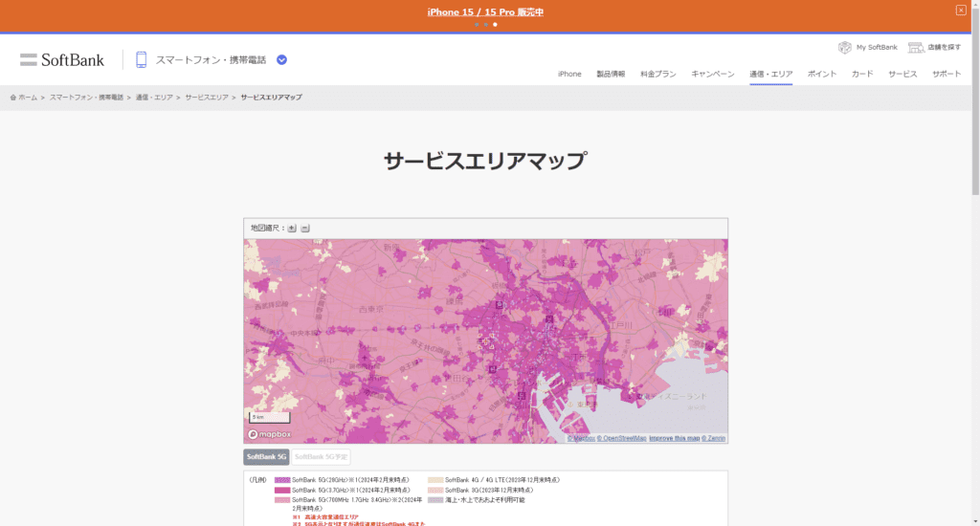Click the 5 km scale bar on the map
Viewport: 980px width, 526px height.
(269, 417)
